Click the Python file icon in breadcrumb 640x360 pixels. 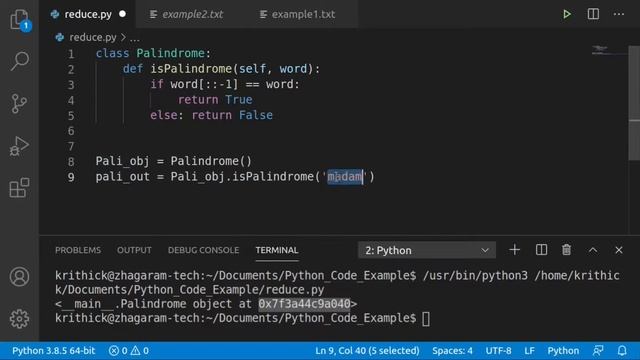pos(60,38)
